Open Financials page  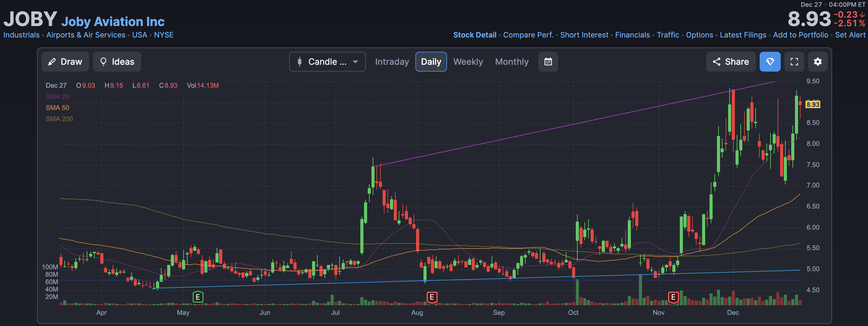[632, 35]
